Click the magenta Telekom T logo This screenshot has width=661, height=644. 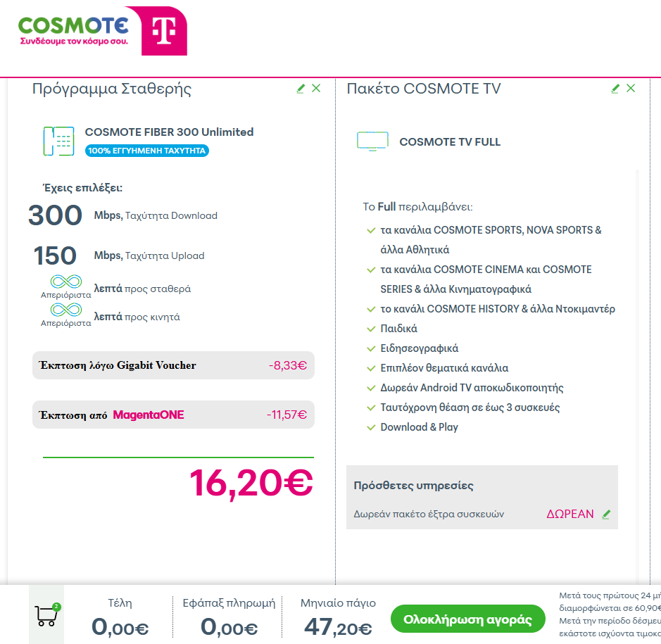click(164, 32)
